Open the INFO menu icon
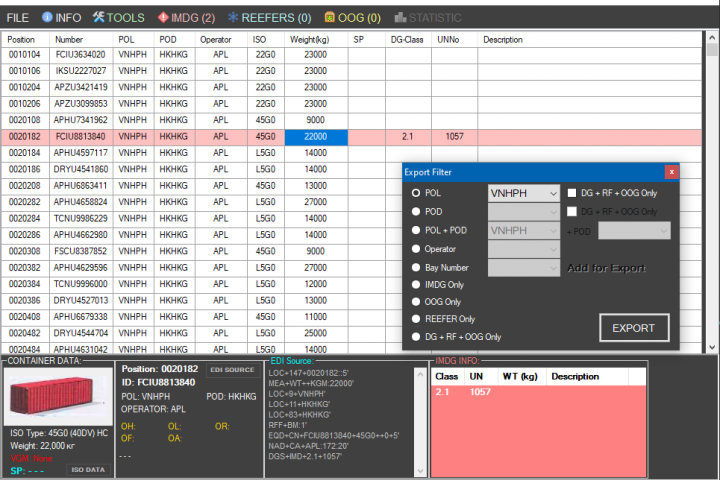Viewport: 720px width, 480px height. click(x=47, y=17)
